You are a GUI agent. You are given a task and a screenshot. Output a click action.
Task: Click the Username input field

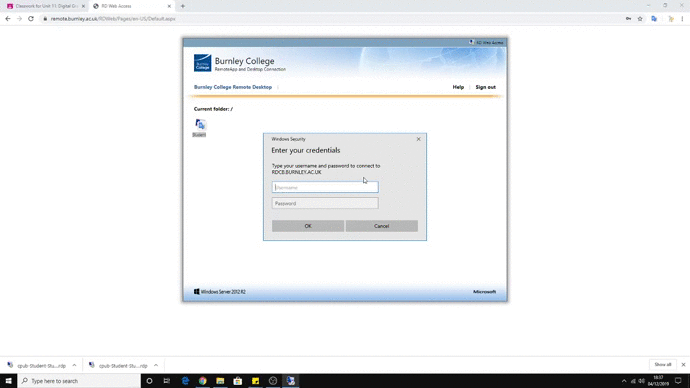pyautogui.click(x=325, y=187)
